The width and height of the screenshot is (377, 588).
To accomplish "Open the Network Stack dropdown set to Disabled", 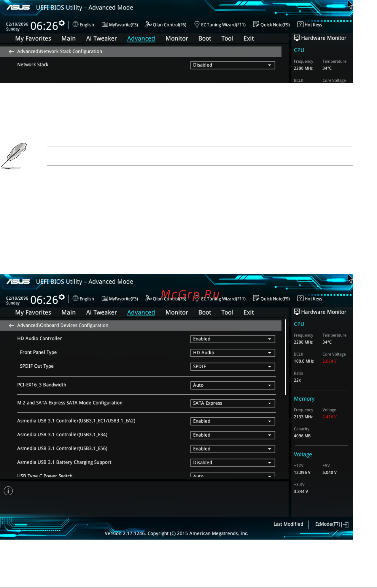I will [233, 65].
